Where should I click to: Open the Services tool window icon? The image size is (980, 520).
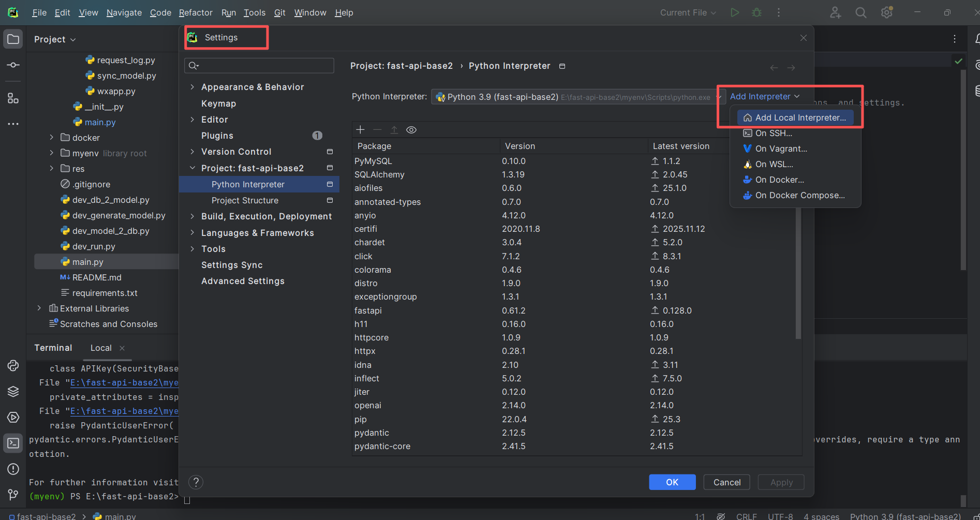[13, 418]
